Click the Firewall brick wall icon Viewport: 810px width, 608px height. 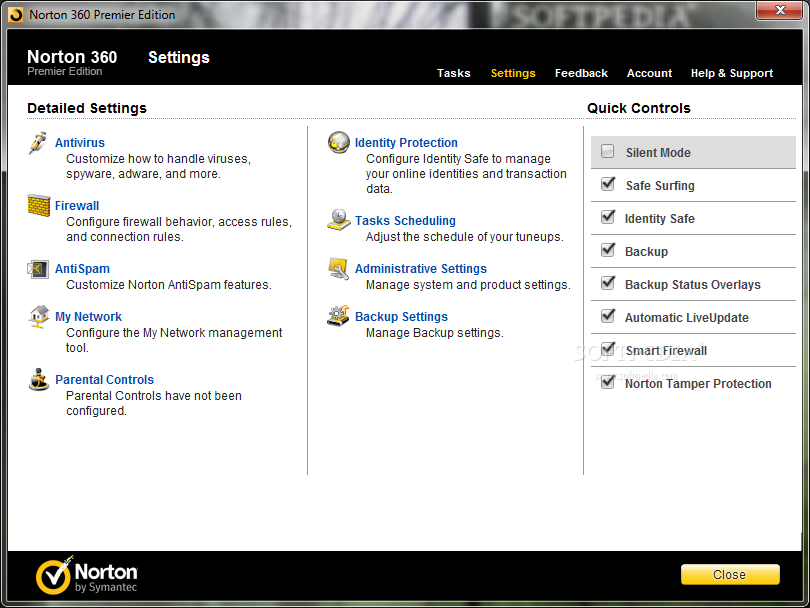(39, 206)
